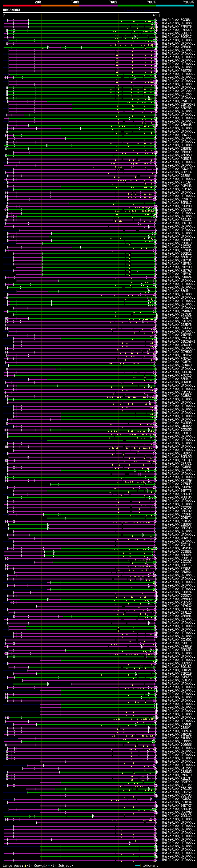Open hit UniRef100_A7P8T9

click(177, 26)
